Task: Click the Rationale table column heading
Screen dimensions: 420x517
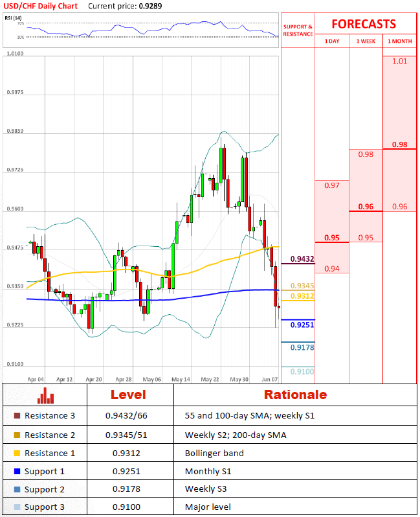Action: [294, 395]
